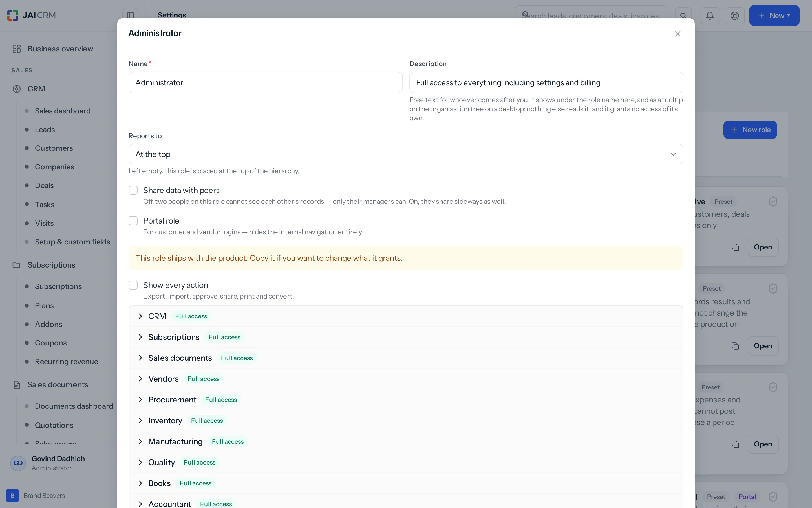This screenshot has height=508, width=812.
Task: Tick the Portal role checkbox
Action: 133,221
